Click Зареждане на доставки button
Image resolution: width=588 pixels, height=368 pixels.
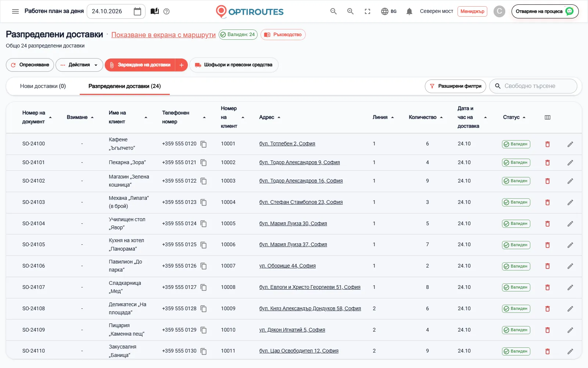click(140, 65)
